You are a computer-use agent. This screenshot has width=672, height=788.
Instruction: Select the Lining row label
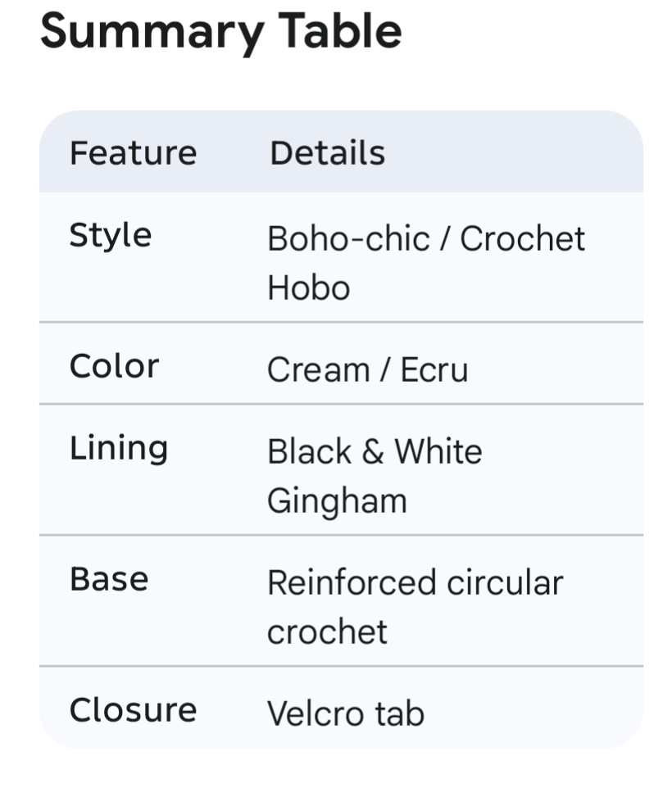tap(119, 448)
